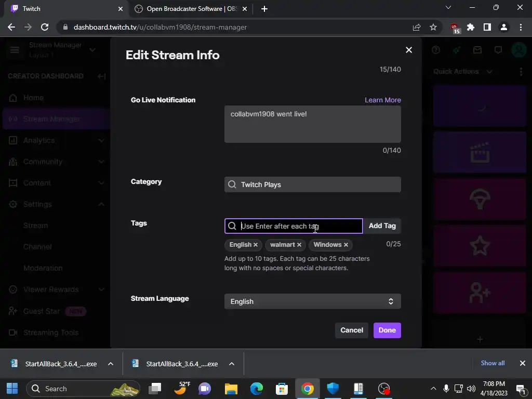This screenshot has height=399, width=532.
Task: Close the Twitch browser tab
Action: coord(121,9)
